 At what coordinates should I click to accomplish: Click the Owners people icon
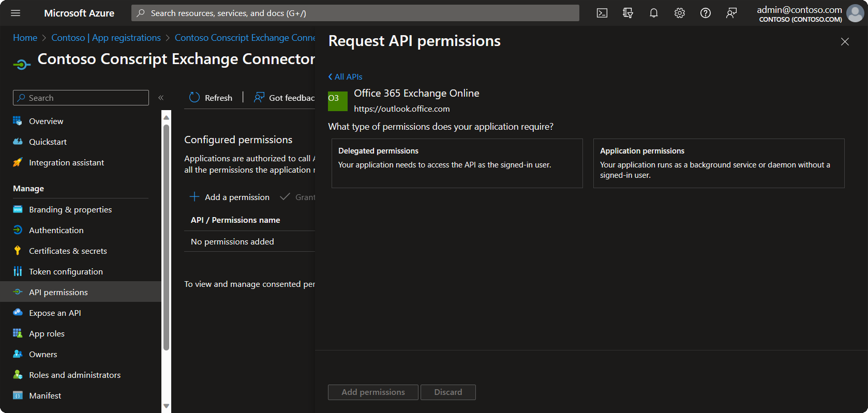click(18, 354)
